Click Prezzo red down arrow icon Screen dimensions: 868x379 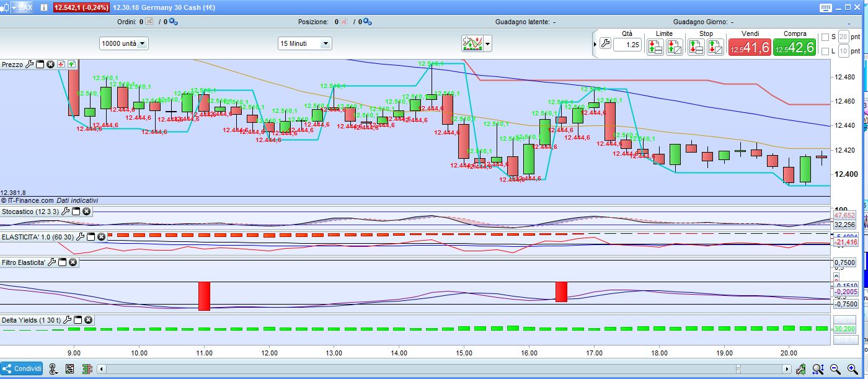click(x=61, y=64)
